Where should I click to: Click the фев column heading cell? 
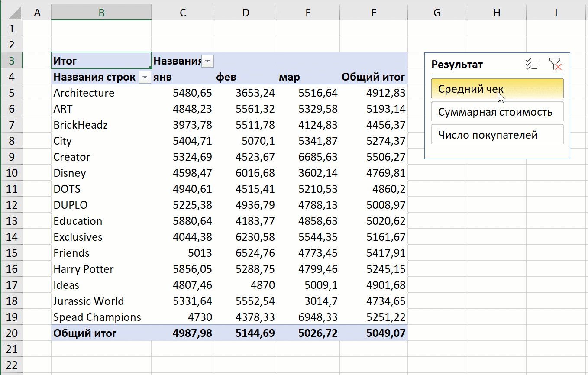(x=246, y=77)
